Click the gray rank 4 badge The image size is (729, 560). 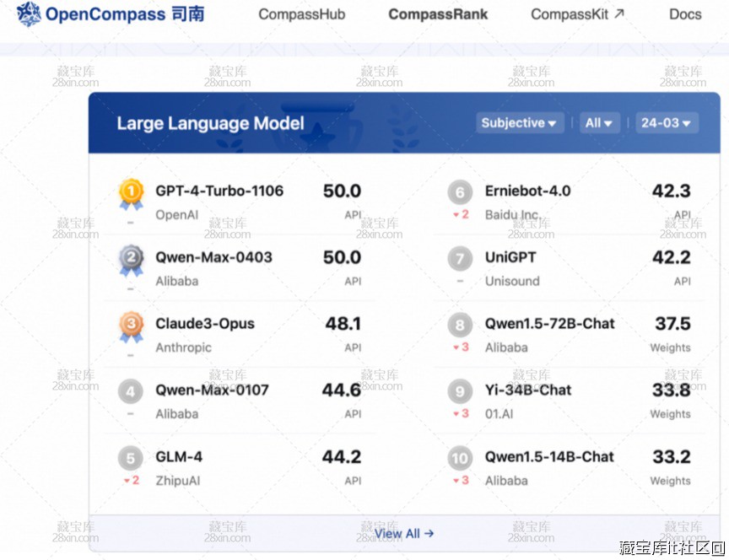click(130, 392)
